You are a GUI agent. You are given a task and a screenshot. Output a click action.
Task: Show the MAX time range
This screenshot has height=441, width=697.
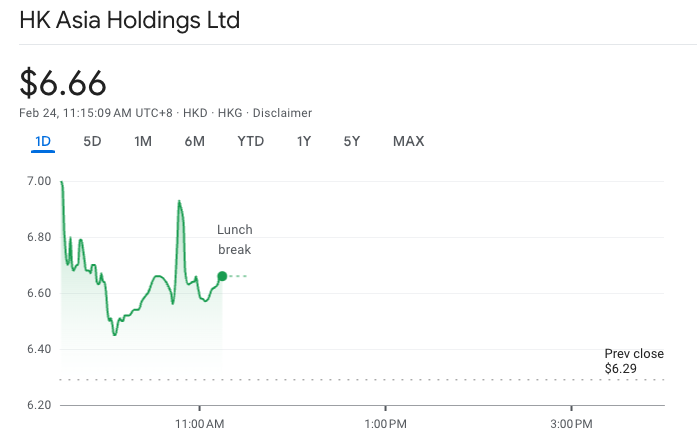(x=408, y=141)
